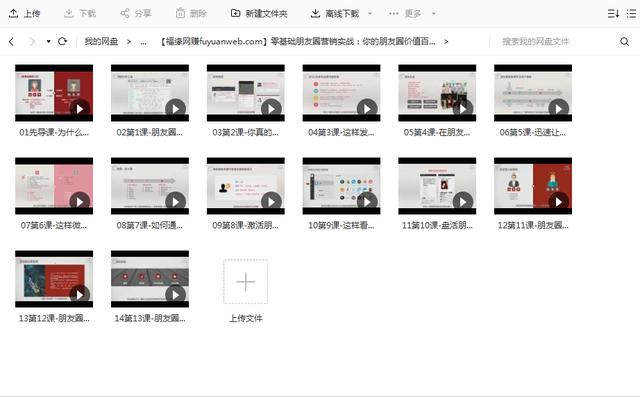Play the 10第9课 video
Viewport: 640px width, 397px height.
[x=367, y=202]
